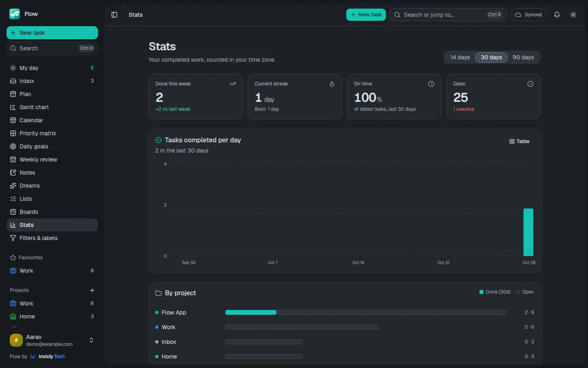
Task: Expand the Aarav account menu
Action: [x=52, y=340]
